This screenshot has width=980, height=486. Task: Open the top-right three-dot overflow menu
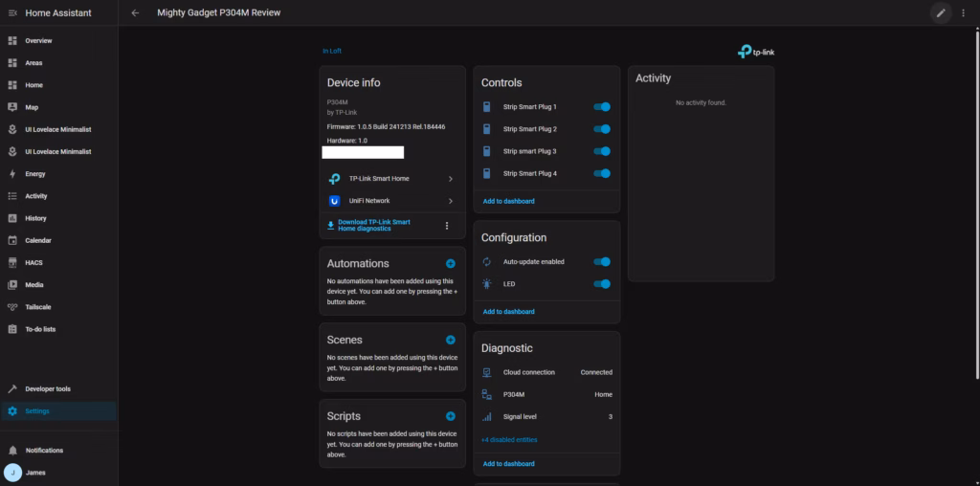tap(963, 13)
